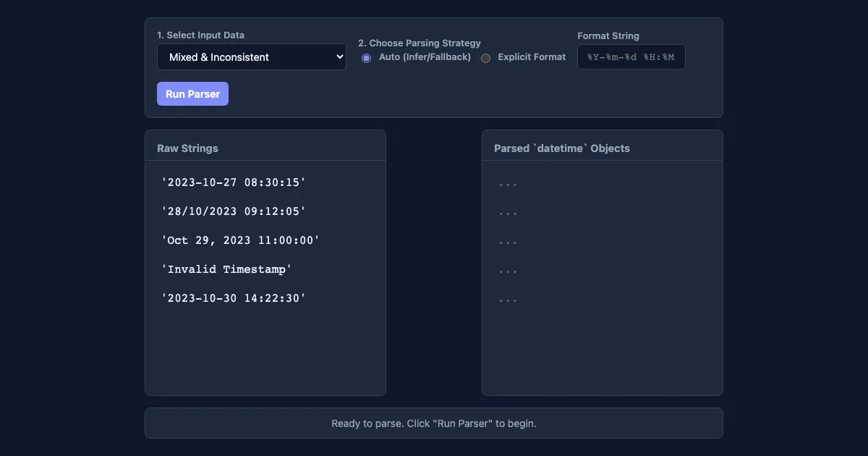
Task: Click the Ready to parse status message
Action: [434, 423]
